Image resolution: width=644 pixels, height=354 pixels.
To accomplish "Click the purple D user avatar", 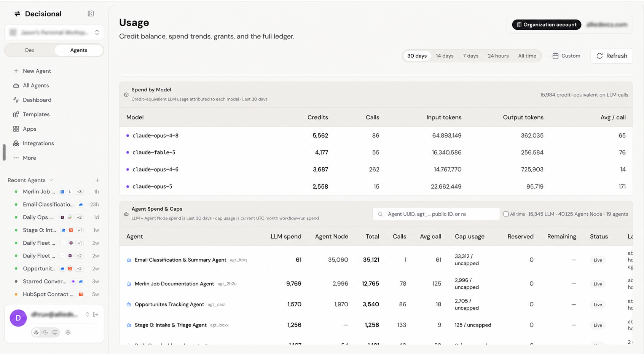I will [18, 318].
